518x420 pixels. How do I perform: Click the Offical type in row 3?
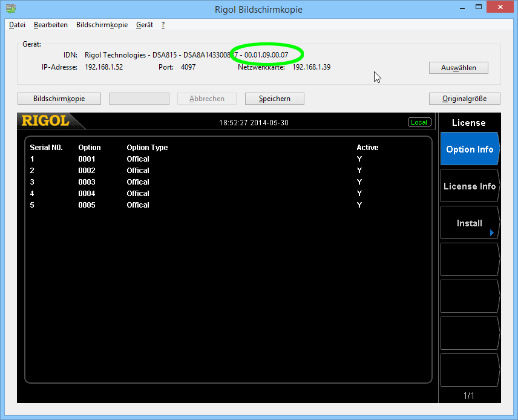pyautogui.click(x=138, y=182)
